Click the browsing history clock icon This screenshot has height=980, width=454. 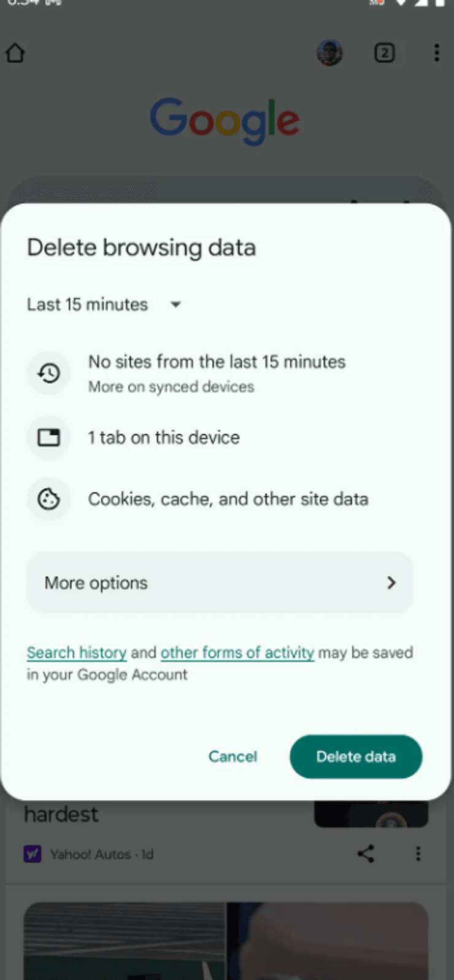(x=48, y=373)
